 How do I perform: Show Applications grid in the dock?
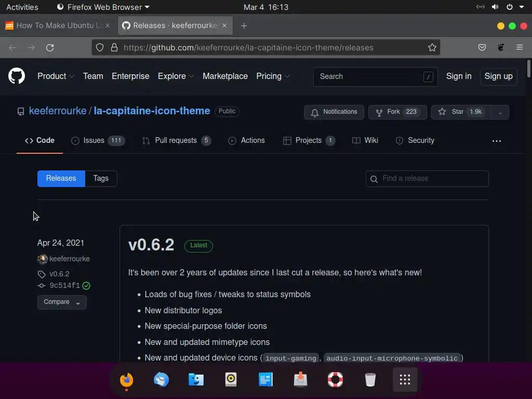(405, 380)
